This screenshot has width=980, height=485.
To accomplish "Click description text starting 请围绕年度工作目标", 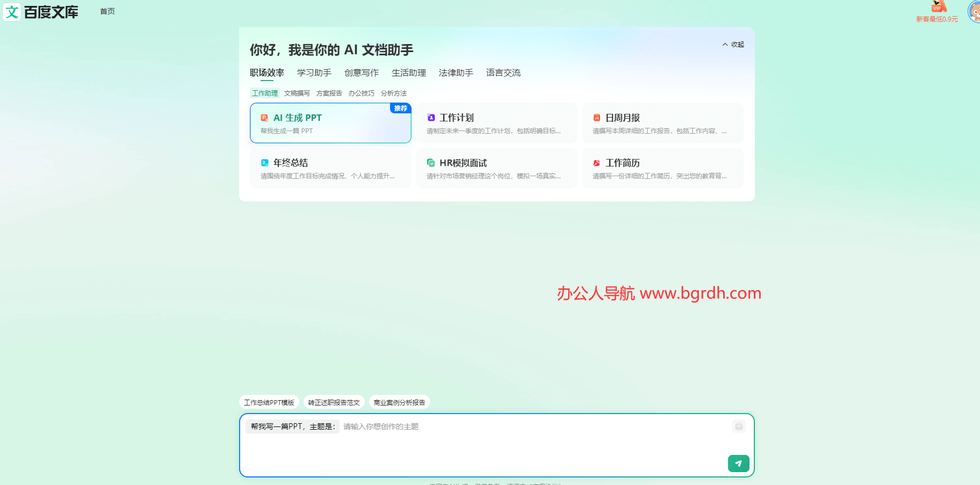I will click(x=328, y=176).
